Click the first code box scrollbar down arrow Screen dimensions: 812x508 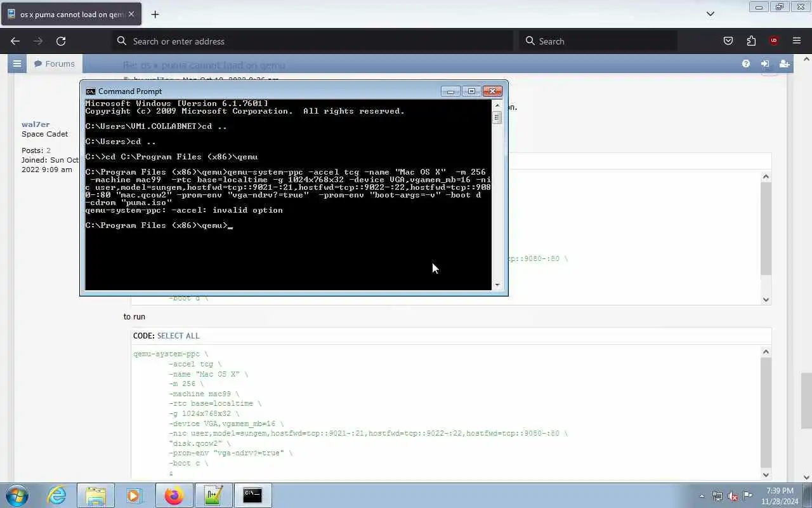click(x=766, y=299)
